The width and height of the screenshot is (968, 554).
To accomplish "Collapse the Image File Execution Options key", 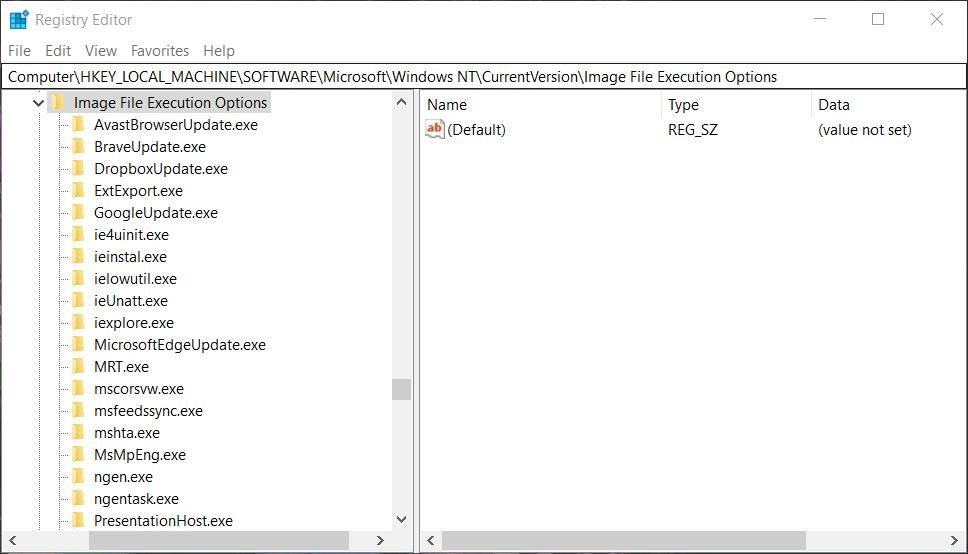I will tap(38, 103).
